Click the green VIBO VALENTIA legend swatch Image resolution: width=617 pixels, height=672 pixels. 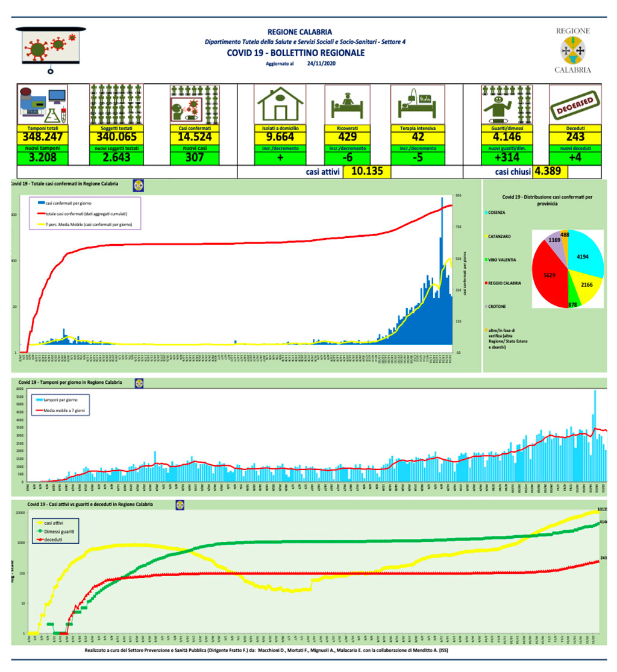pos(486,260)
